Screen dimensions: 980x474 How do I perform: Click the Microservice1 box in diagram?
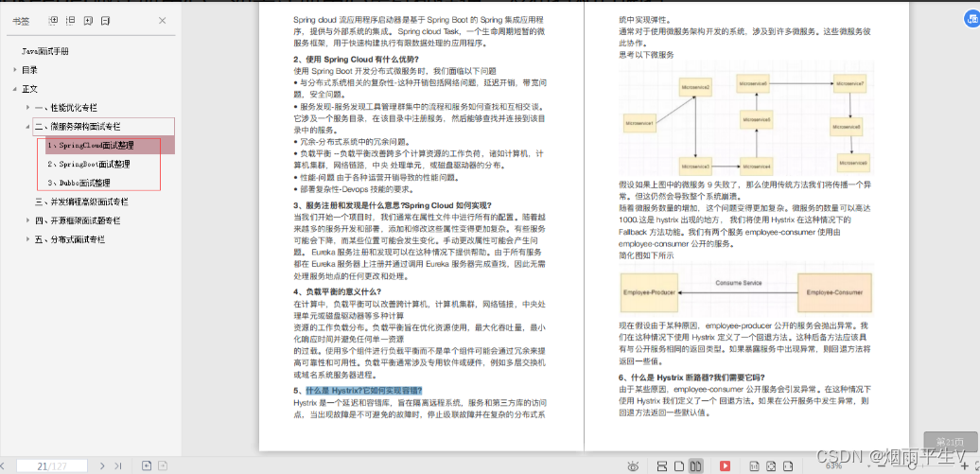pyautogui.click(x=639, y=124)
